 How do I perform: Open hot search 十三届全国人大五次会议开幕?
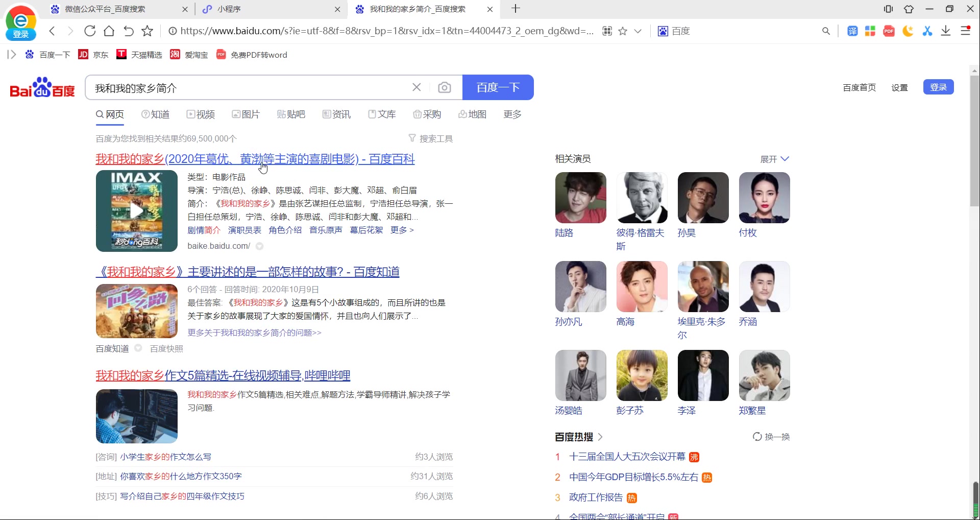tap(627, 457)
